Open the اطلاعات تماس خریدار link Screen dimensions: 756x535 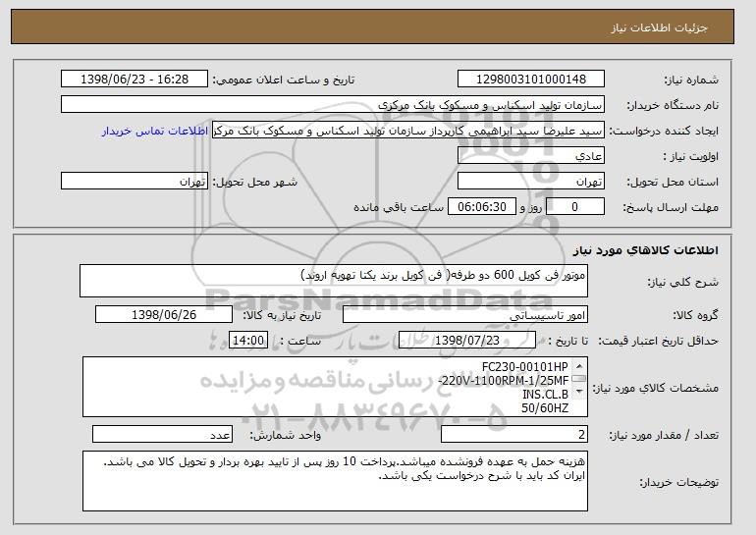pyautogui.click(x=155, y=132)
